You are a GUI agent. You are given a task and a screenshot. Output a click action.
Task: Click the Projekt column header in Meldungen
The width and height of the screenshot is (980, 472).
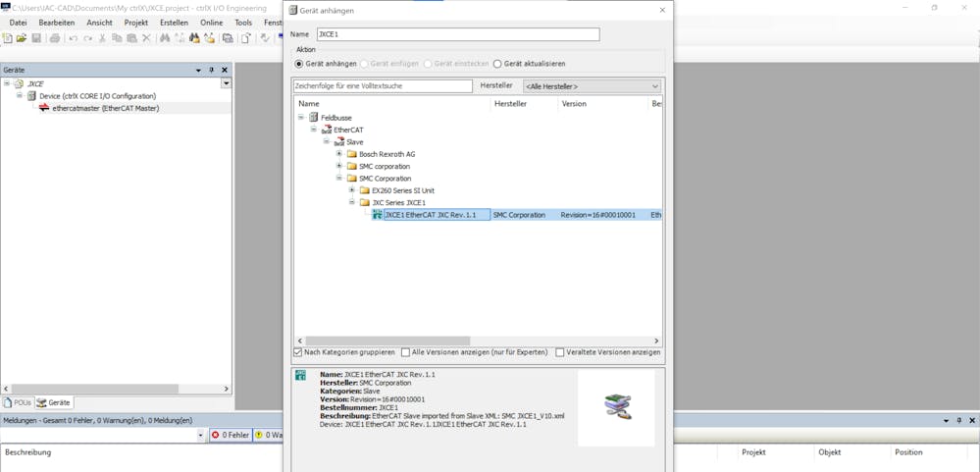753,452
